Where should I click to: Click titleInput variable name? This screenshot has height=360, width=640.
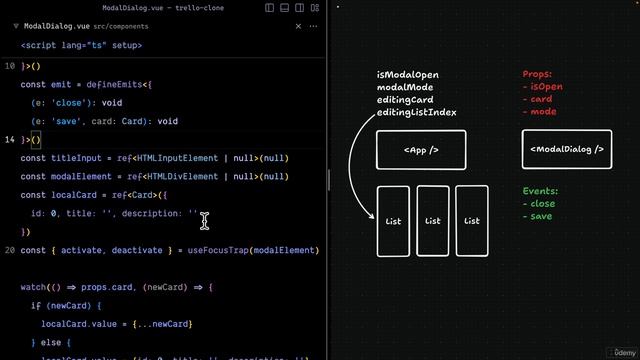point(76,158)
